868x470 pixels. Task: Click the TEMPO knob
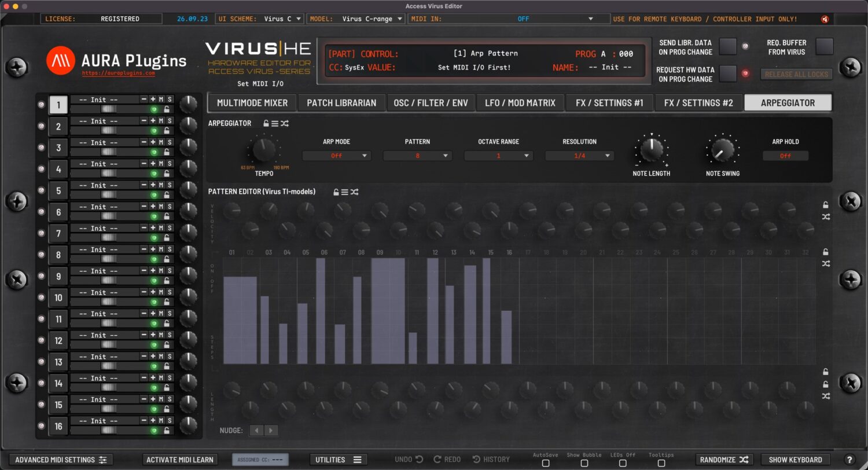264,149
